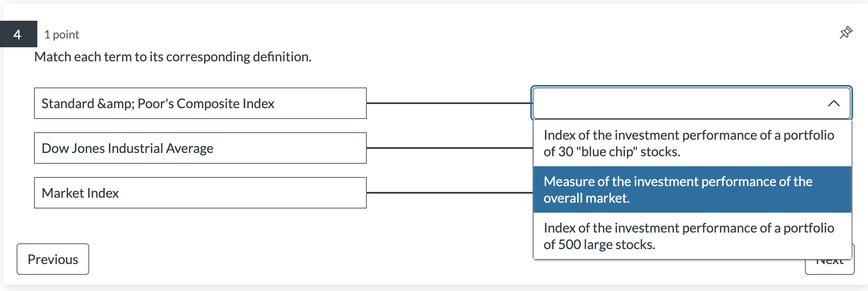Click the "1 point" label
The height and width of the screenshot is (291, 868).
61,35
